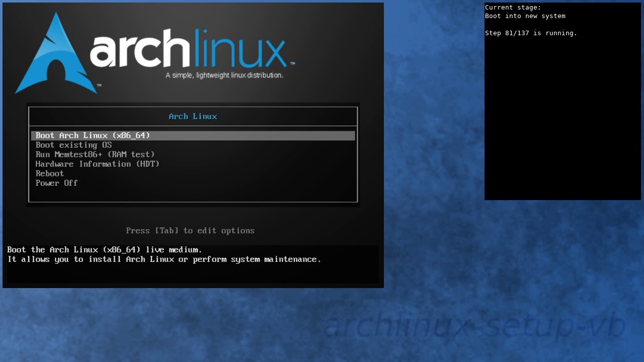The image size is (644, 362).
Task: Click 'Press [Tab] to edit options' hint
Action: pos(190,231)
